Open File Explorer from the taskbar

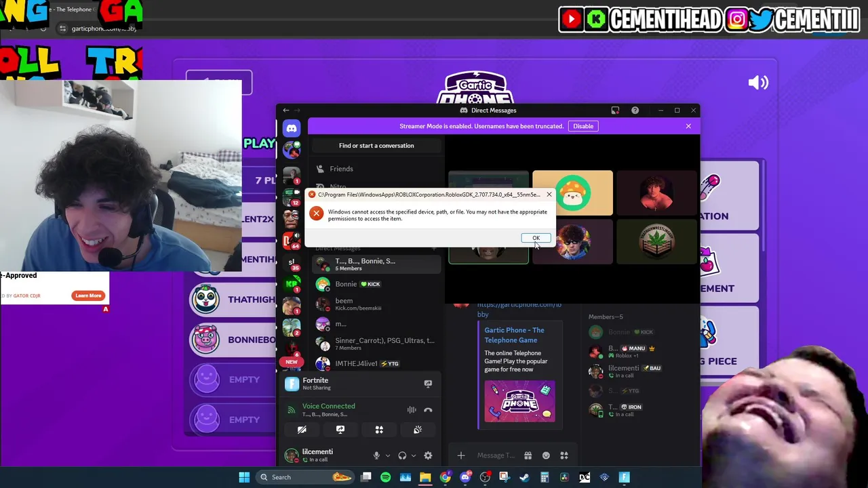click(x=425, y=477)
